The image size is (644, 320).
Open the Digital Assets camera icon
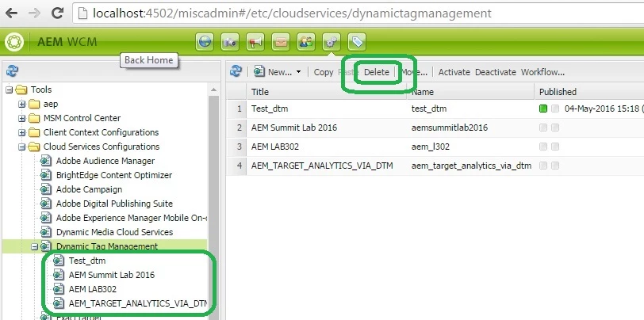230,42
